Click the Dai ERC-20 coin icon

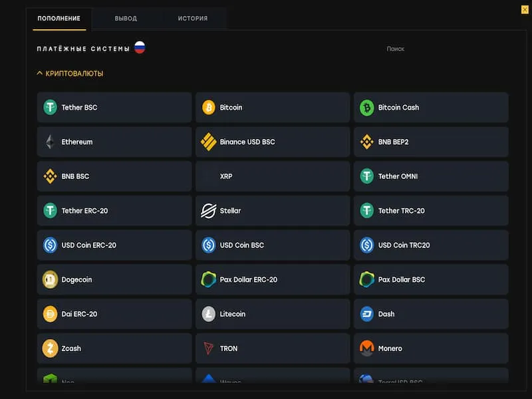click(x=51, y=314)
